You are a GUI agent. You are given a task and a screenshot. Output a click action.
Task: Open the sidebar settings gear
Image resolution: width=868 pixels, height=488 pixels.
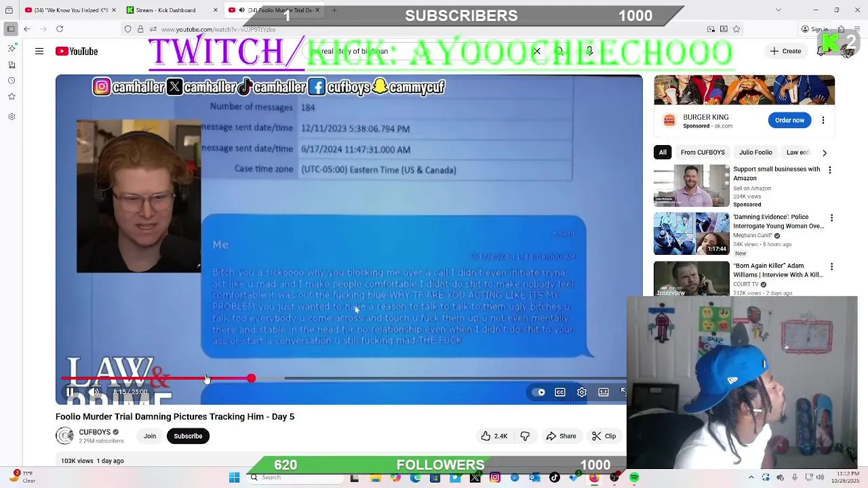(12, 117)
